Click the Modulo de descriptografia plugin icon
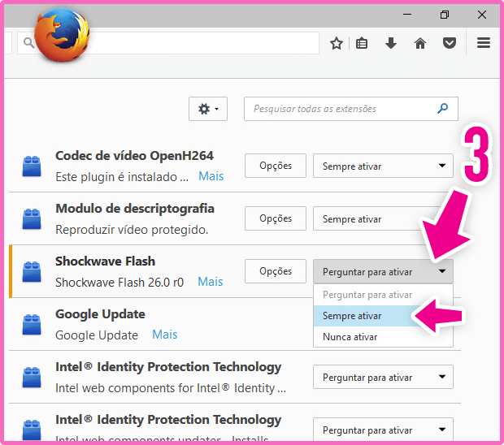504x445 pixels. tap(32, 219)
